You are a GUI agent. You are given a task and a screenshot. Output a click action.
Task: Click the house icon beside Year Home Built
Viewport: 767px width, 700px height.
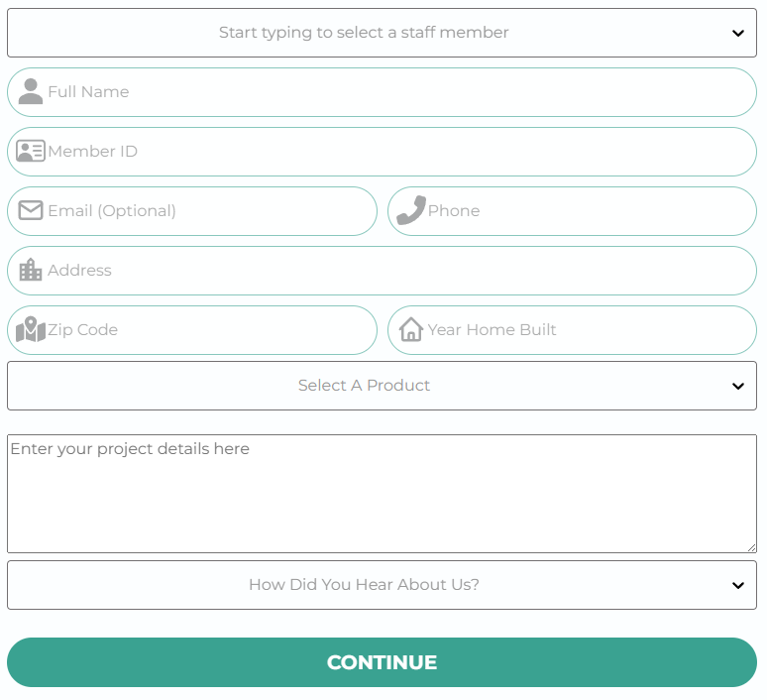pos(410,329)
